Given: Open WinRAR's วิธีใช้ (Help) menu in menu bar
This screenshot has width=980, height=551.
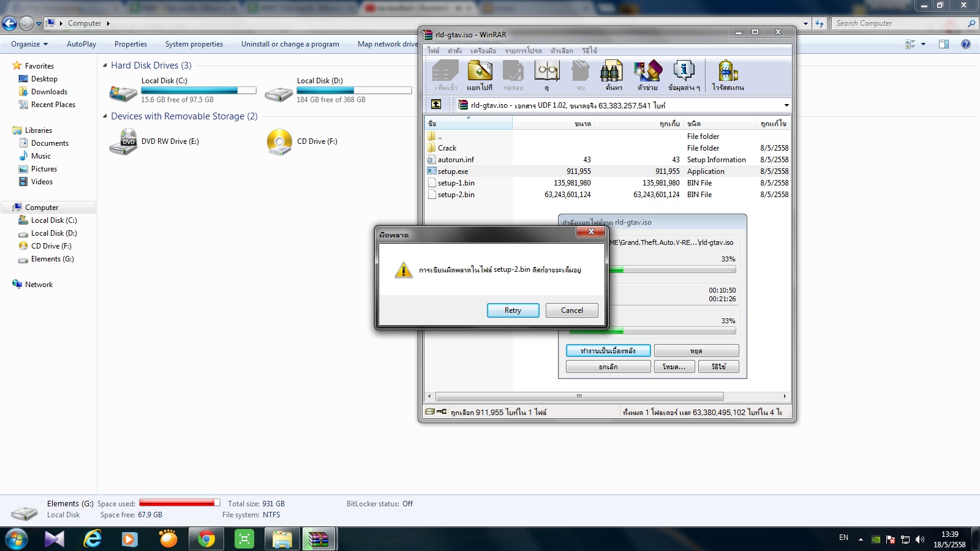Looking at the screenshot, I should click(x=589, y=51).
